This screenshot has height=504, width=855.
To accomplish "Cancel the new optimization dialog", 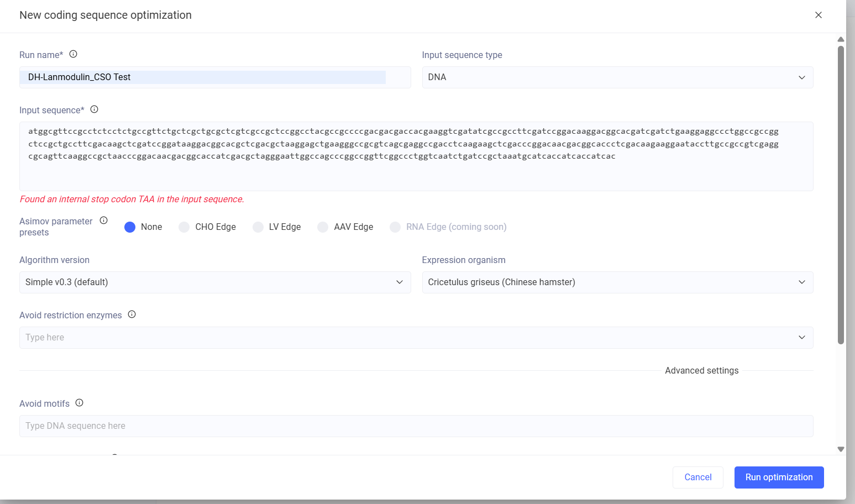I will coord(698,477).
